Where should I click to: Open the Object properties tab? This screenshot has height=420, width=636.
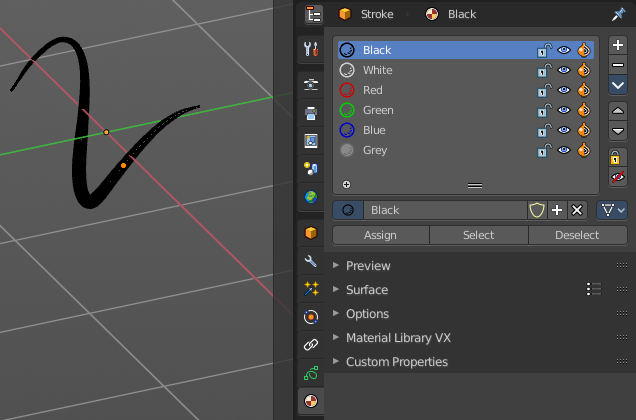tap(311, 233)
